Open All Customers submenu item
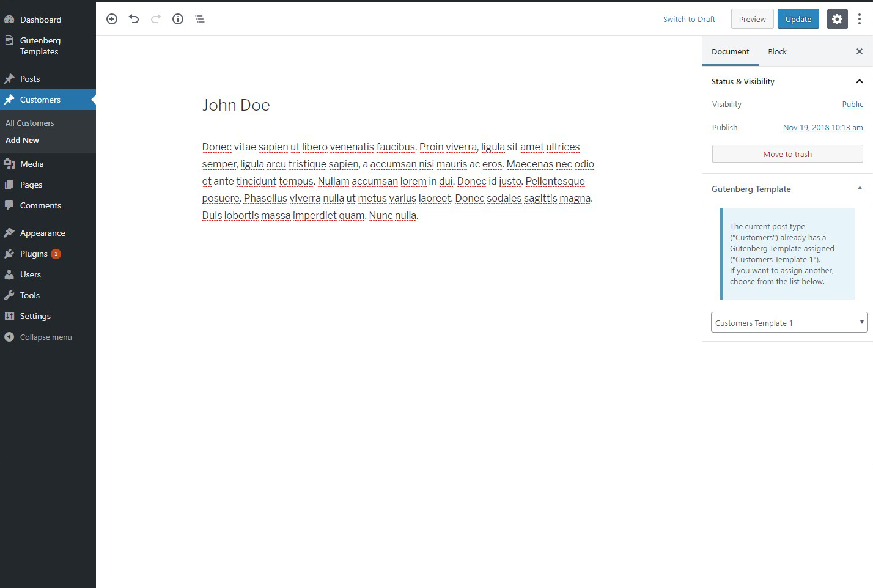The image size is (873, 588). coord(29,123)
